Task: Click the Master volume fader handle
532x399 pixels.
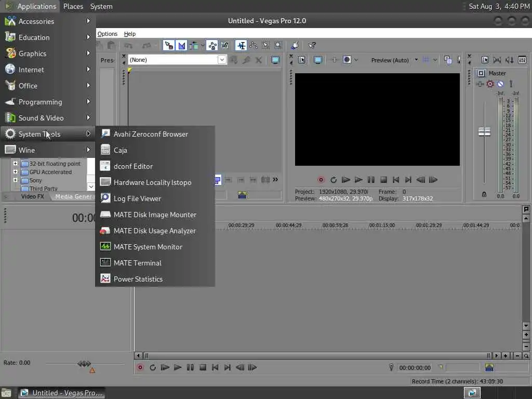Action: (x=484, y=131)
